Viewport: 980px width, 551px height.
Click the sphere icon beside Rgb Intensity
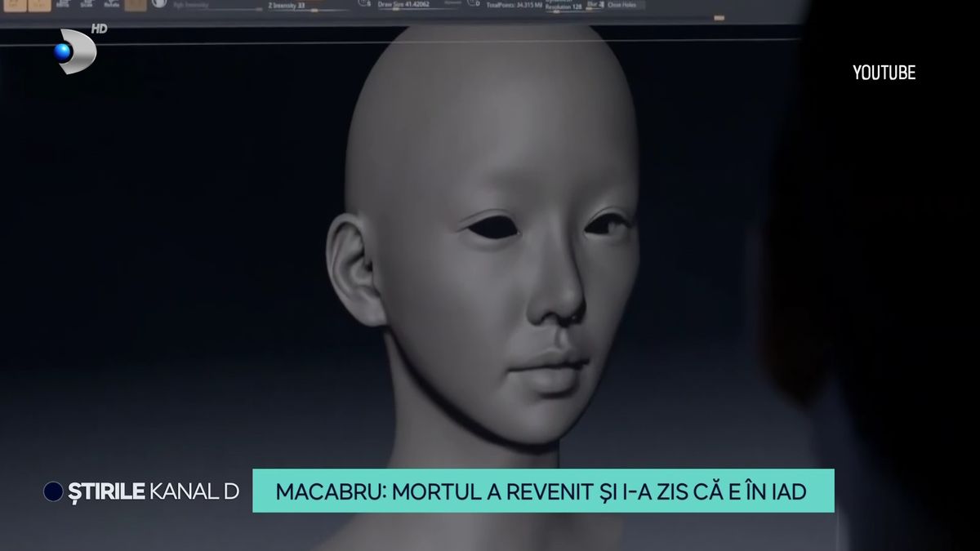click(161, 4)
